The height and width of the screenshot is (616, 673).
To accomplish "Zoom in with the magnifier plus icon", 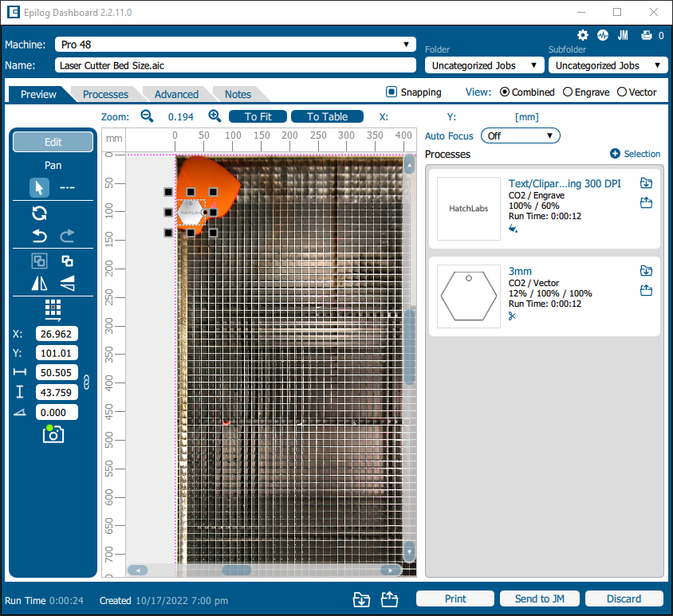I will coord(214,116).
